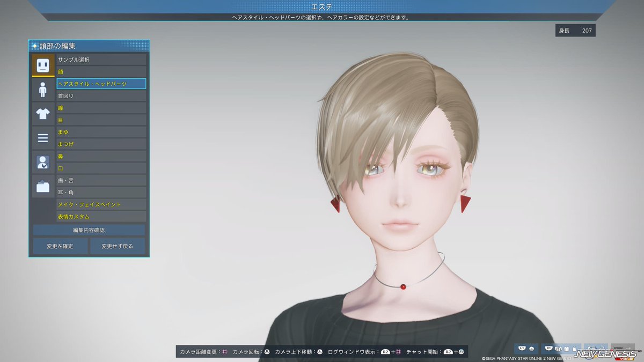Click 変更せず戻る to cancel changes
This screenshot has height=362, width=644.
(x=118, y=246)
